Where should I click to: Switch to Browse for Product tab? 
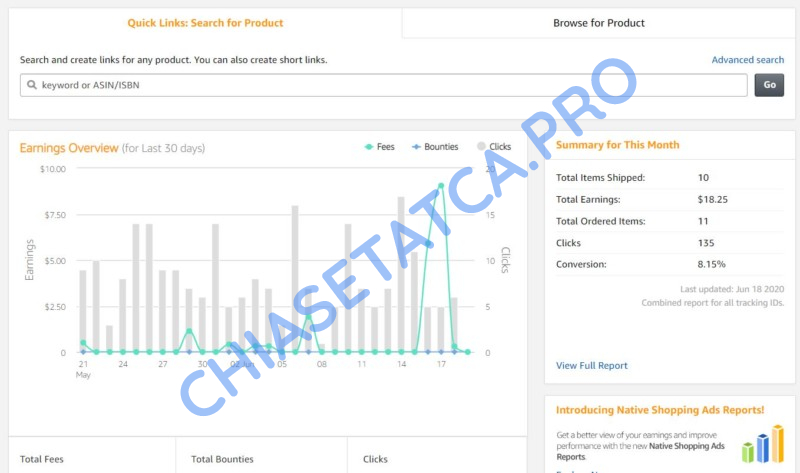click(599, 23)
